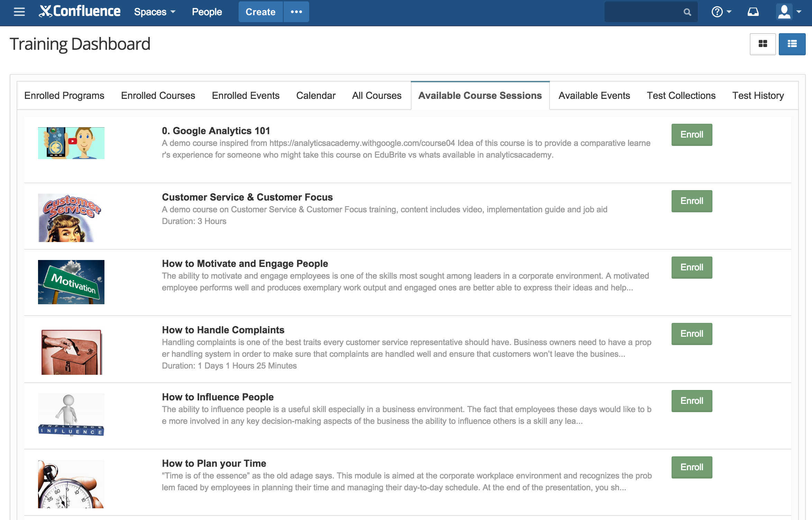812x520 pixels.
Task: Open the notifications inbox tray icon
Action: click(753, 12)
